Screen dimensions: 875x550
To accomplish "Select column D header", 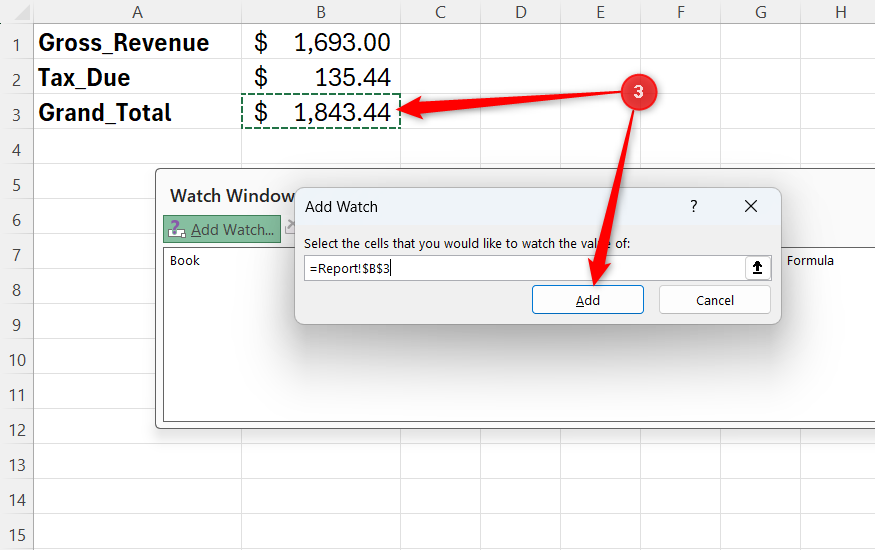I will [521, 12].
